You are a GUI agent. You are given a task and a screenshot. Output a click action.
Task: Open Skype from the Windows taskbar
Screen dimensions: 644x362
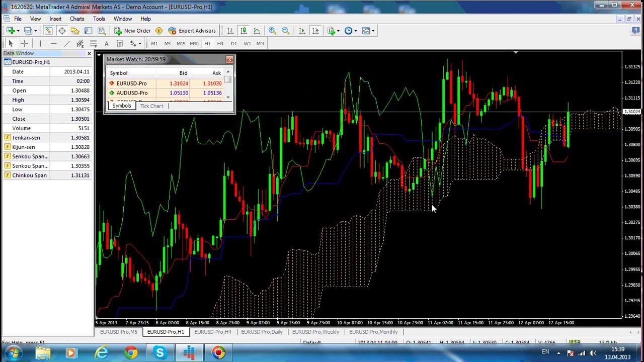[160, 353]
